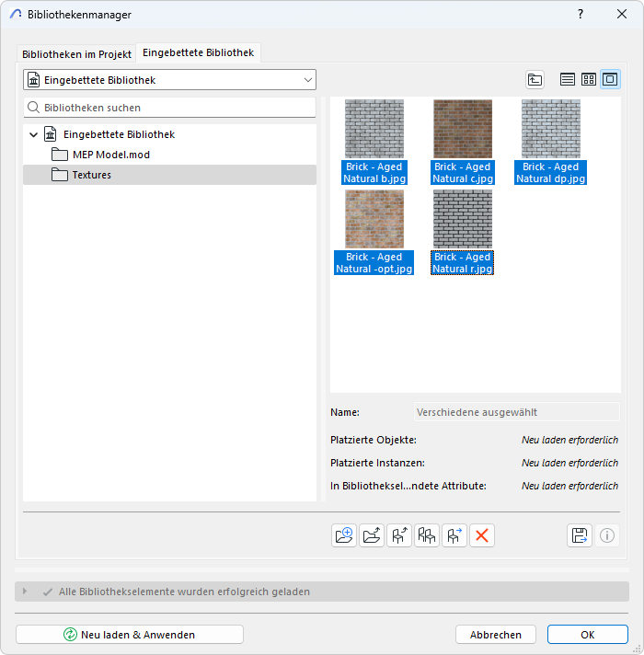Switch to list view icon

567,79
